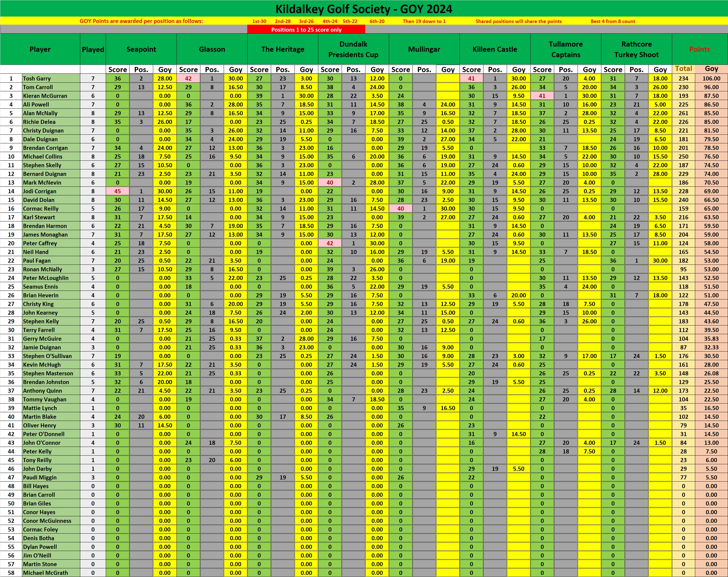Click the Tullamore Captains header

pyautogui.click(x=566, y=49)
